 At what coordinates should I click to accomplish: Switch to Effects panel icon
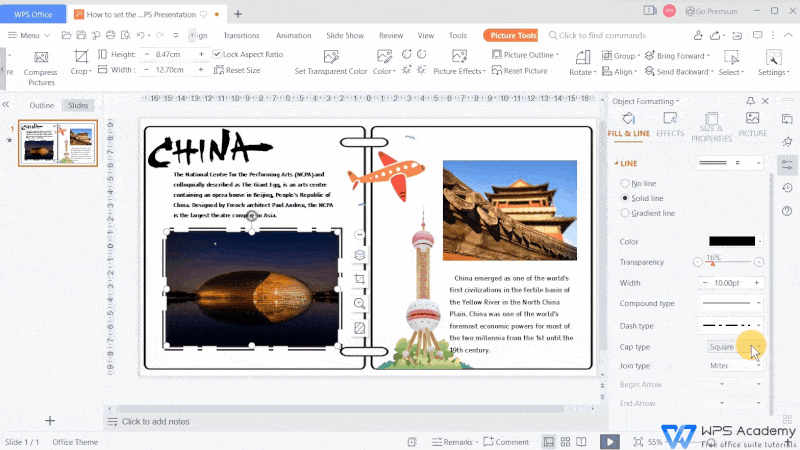(670, 119)
